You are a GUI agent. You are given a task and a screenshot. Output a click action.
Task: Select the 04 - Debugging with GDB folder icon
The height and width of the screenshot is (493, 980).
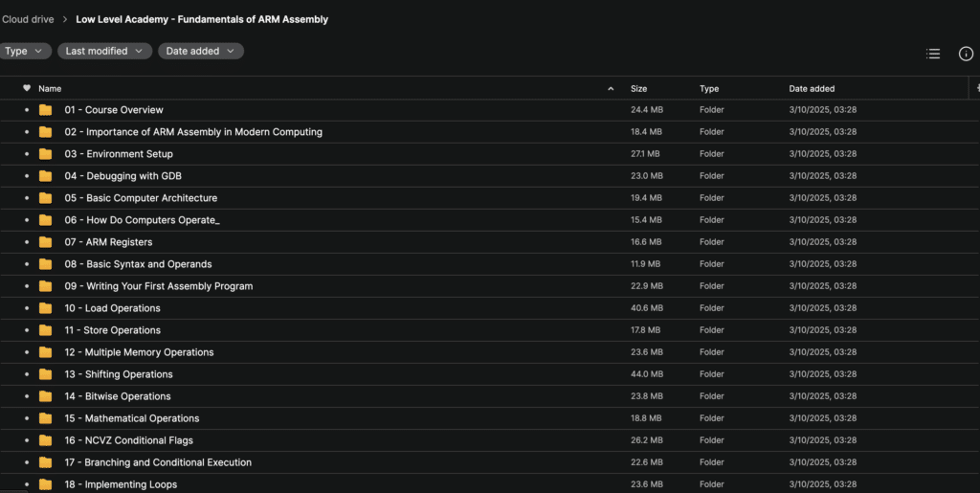tap(45, 176)
